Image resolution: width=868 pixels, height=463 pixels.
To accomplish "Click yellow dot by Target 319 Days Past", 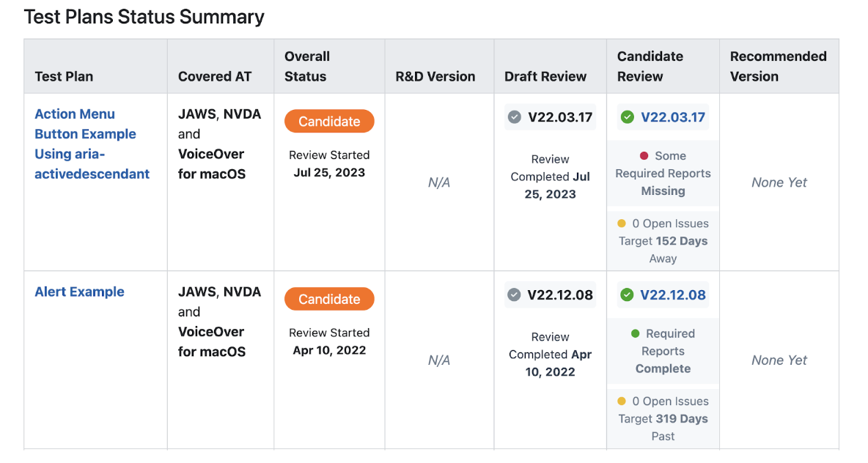I will (621, 401).
